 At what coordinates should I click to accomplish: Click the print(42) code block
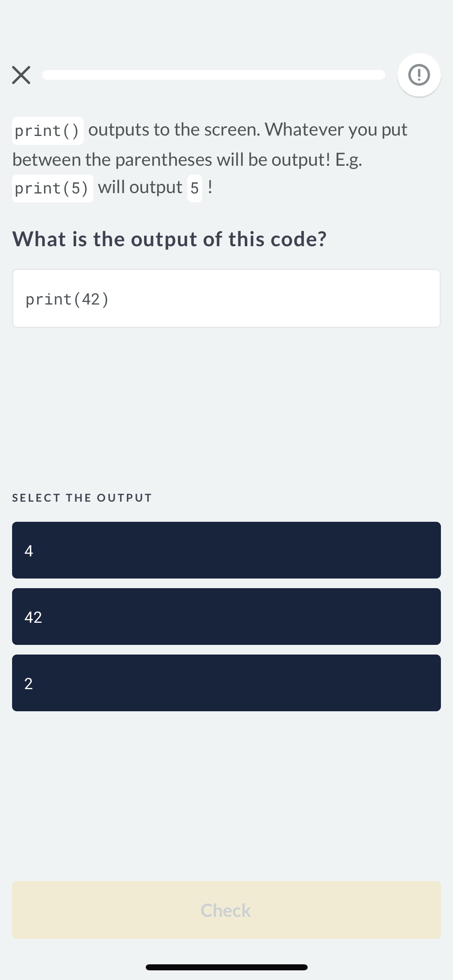pyautogui.click(x=226, y=299)
